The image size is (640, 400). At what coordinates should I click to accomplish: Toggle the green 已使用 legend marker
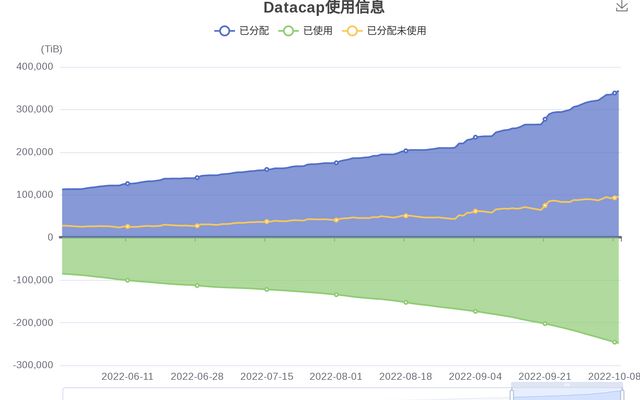click(288, 31)
